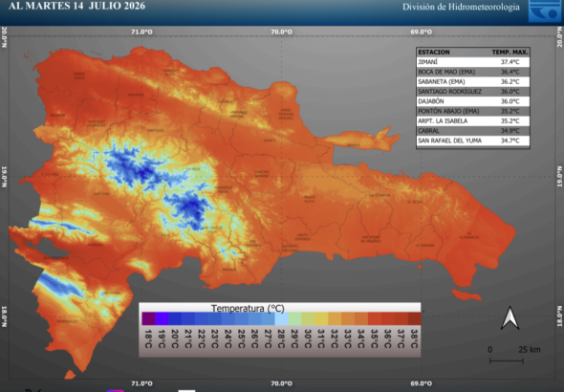564x392 pixels.
Task: Click the 36.4°C temperature value
Action: coord(510,72)
